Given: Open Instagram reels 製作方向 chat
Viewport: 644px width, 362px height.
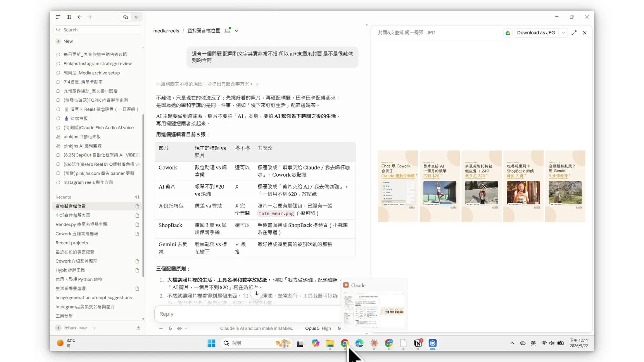Looking at the screenshot, I should pos(88,182).
